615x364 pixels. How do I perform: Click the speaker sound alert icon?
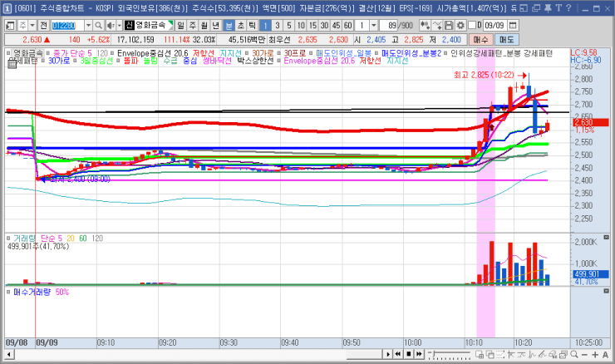pyautogui.click(x=111, y=26)
